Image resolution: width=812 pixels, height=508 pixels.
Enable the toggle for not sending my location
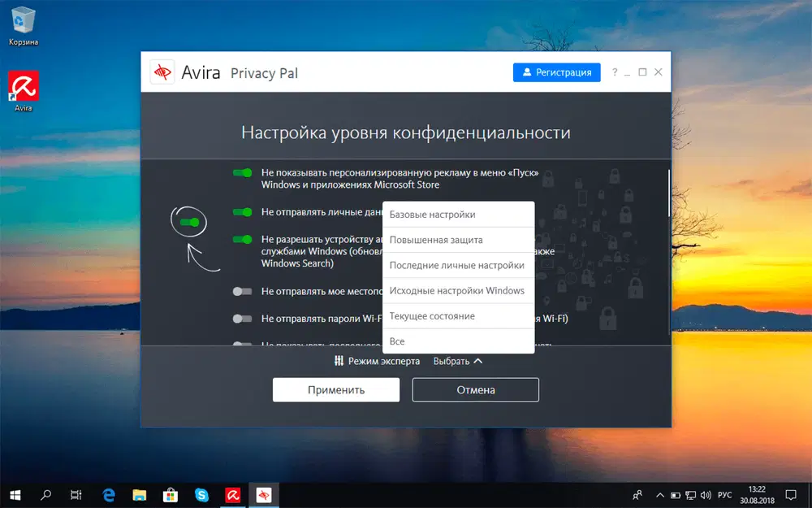(x=242, y=289)
